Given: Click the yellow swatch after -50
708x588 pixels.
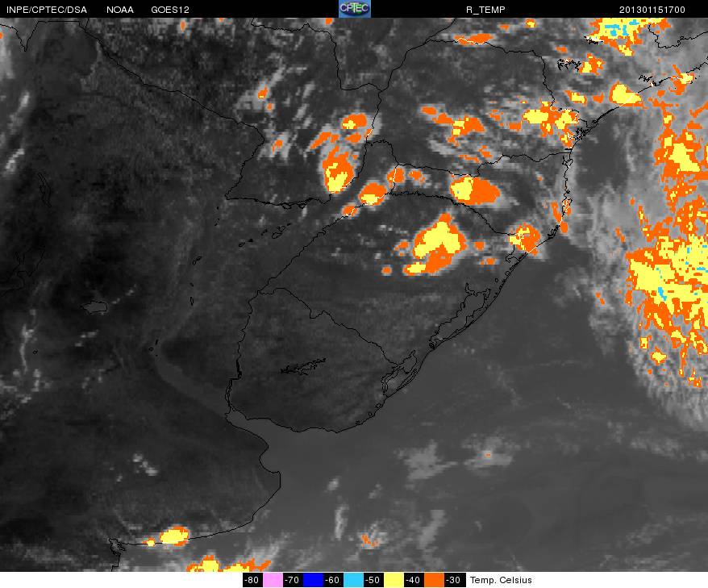Looking at the screenshot, I should pos(394,580).
